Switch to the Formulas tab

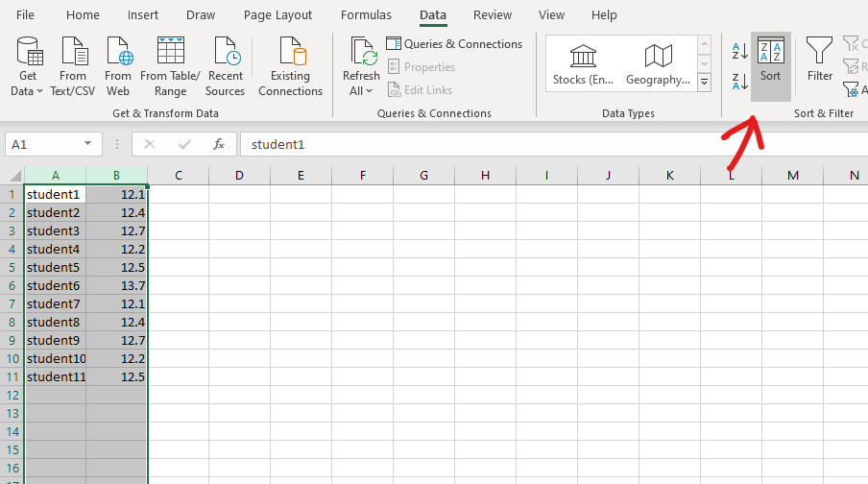coord(366,15)
